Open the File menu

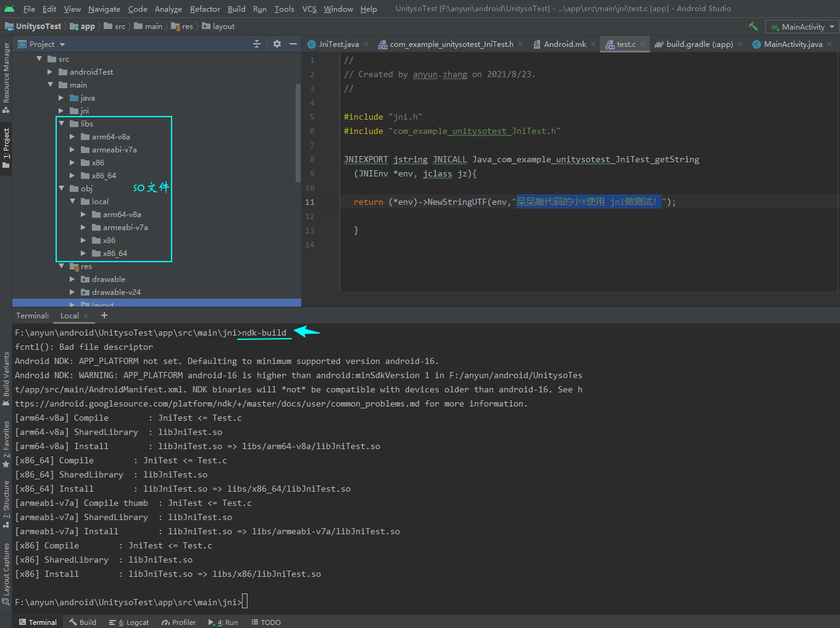pos(29,9)
